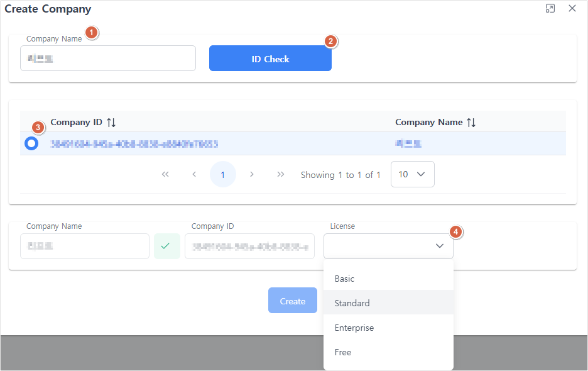Select the company row radio button
Image resolution: width=588 pixels, height=371 pixels.
click(x=31, y=143)
